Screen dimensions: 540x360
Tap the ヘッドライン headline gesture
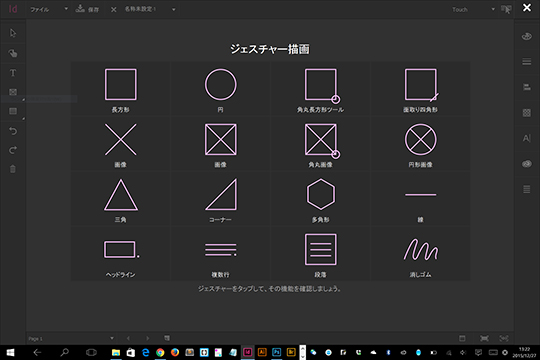click(121, 254)
